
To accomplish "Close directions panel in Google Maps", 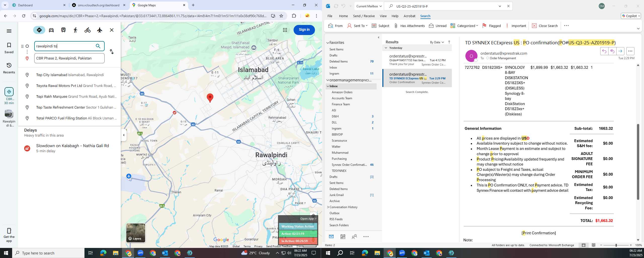I will point(112,30).
